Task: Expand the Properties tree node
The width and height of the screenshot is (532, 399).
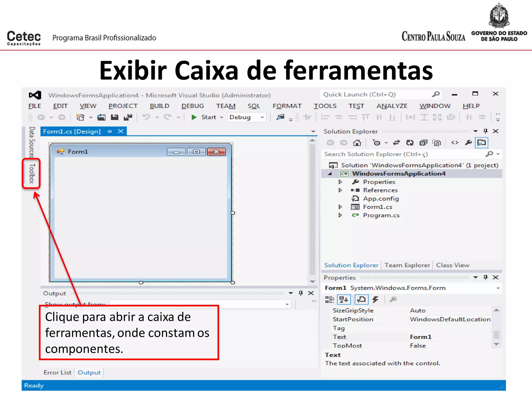Action: 340,182
